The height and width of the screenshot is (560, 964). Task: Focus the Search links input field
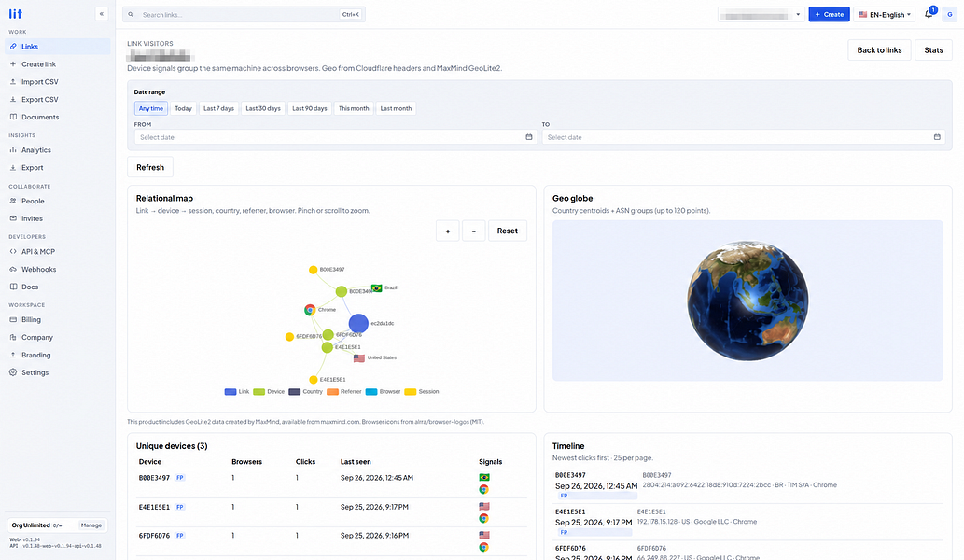pos(244,15)
